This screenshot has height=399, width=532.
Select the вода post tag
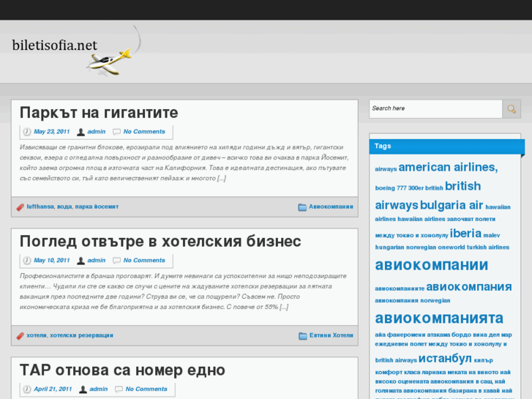click(64, 206)
